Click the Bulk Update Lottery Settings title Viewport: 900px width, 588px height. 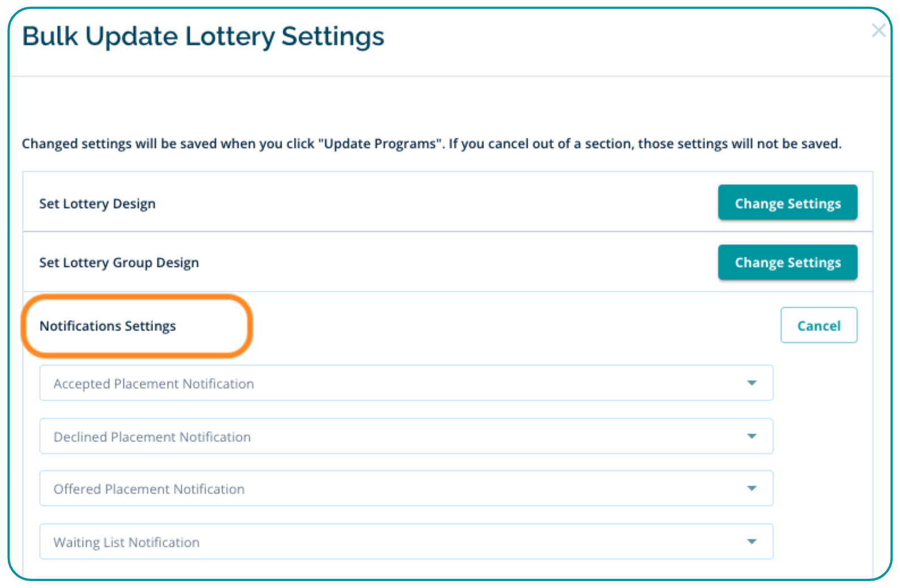(203, 36)
